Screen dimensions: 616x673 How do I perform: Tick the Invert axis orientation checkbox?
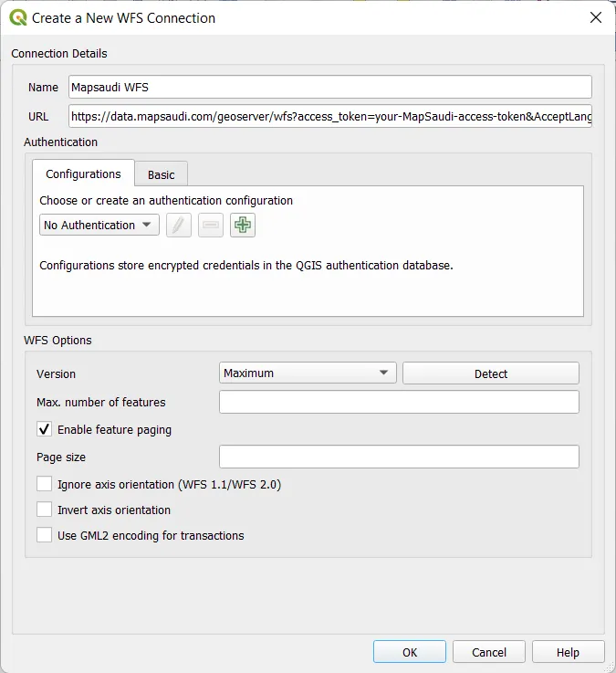pos(44,510)
